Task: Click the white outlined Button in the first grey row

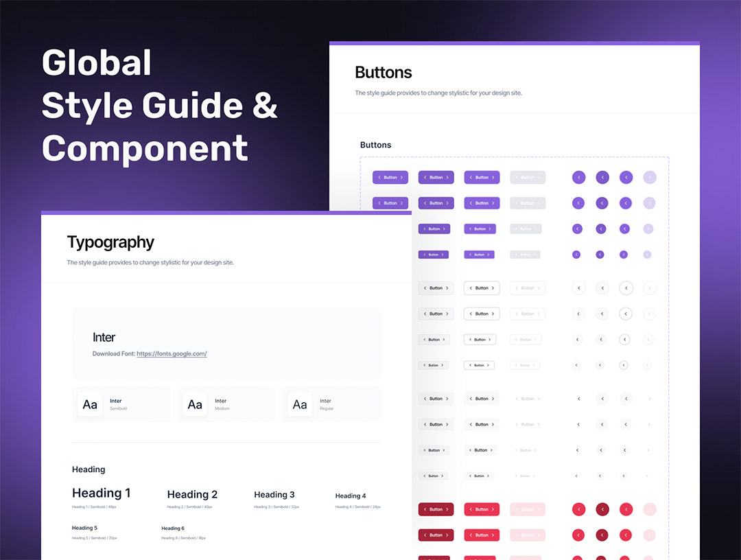Action: pyautogui.click(x=482, y=288)
